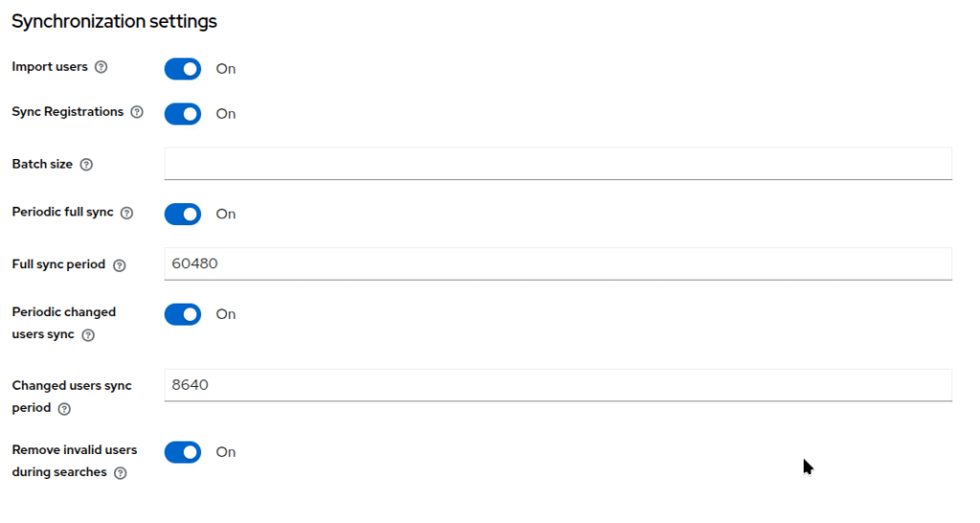This screenshot has height=523, width=980.
Task: Click Remove invalid users help icon
Action: point(121,473)
